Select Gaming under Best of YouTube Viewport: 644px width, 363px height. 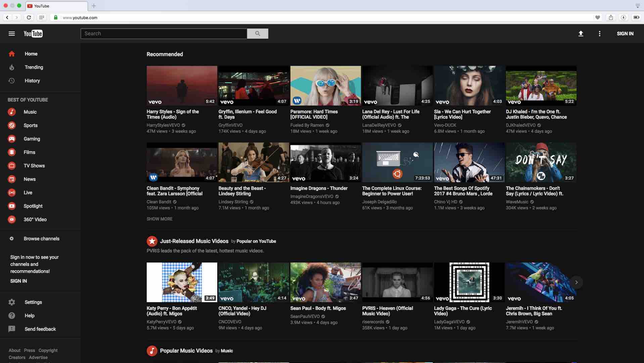(x=31, y=138)
